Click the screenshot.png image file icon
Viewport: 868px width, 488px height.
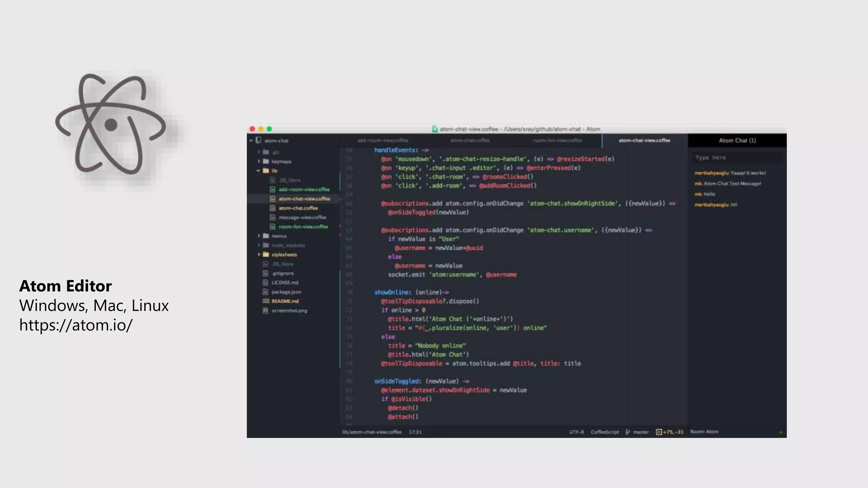point(266,311)
